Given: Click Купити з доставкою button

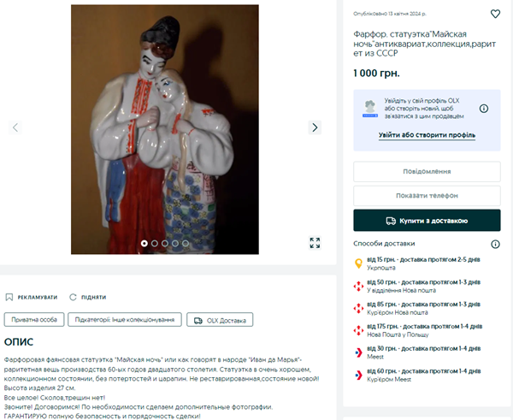Looking at the screenshot, I should pyautogui.click(x=427, y=221).
